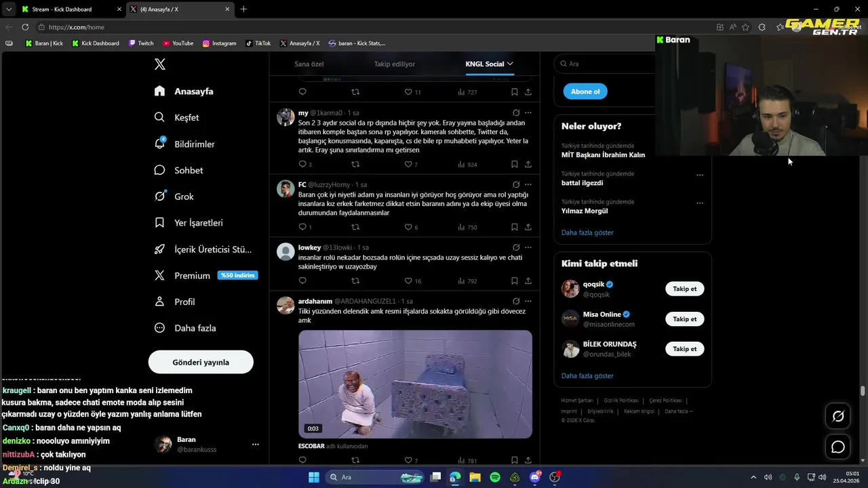Open ardahanım profile avatar
The height and width of the screenshot is (488, 868).
(x=285, y=306)
